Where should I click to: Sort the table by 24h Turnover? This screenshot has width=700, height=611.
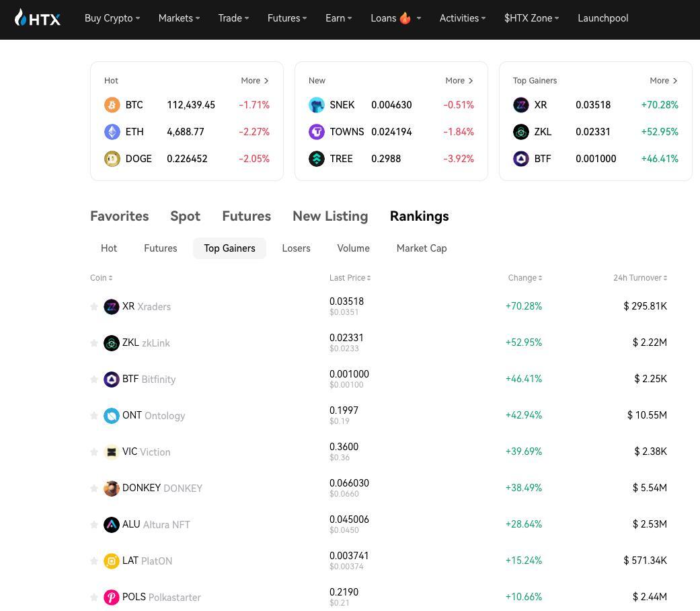point(640,278)
